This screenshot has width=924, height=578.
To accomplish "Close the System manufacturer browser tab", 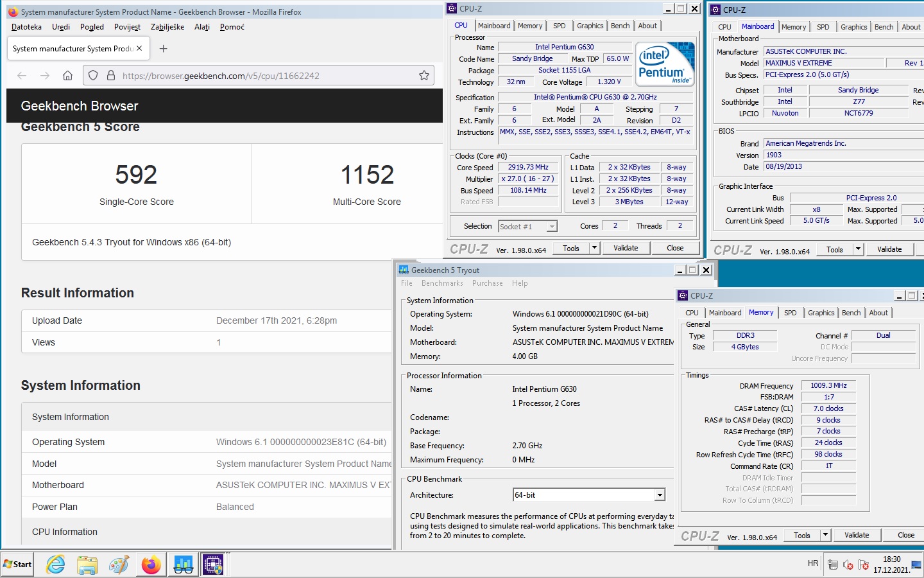I will coord(139,48).
